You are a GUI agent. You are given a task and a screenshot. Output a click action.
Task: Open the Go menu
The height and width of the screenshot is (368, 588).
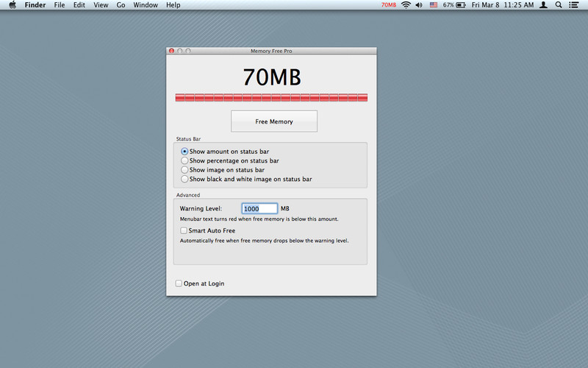point(121,5)
